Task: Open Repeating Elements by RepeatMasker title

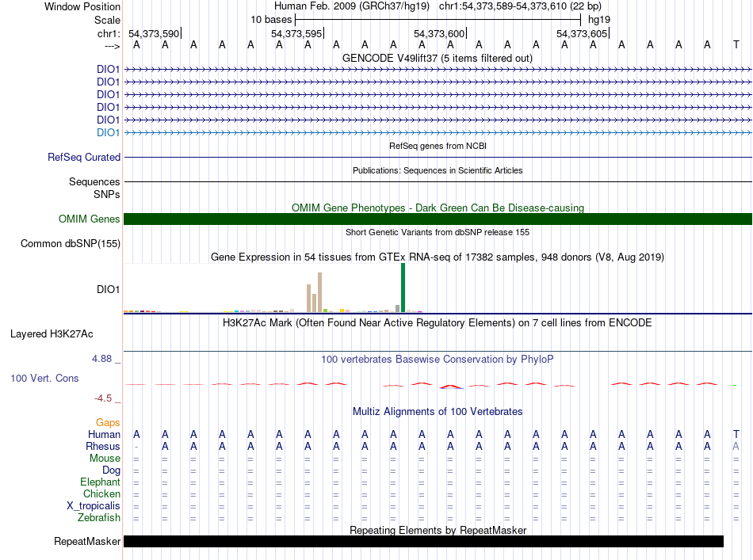Action: click(x=438, y=530)
